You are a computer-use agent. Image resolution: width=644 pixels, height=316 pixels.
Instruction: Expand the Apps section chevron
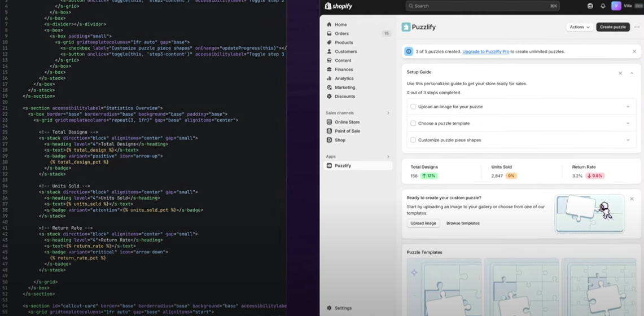[388, 157]
